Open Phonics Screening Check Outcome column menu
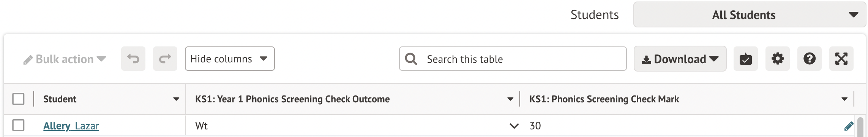The height and width of the screenshot is (137, 868). tap(510, 99)
